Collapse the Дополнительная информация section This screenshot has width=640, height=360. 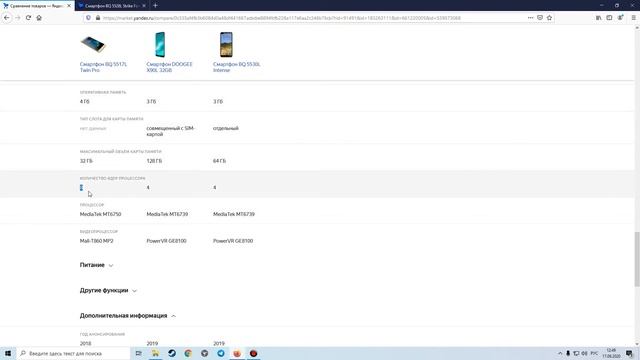pyautogui.click(x=128, y=316)
